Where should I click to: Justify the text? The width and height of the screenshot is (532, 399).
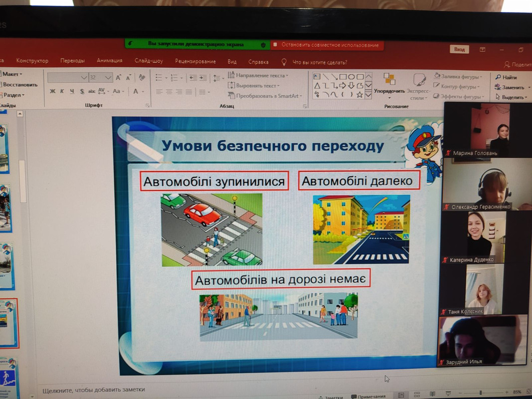[x=188, y=92]
